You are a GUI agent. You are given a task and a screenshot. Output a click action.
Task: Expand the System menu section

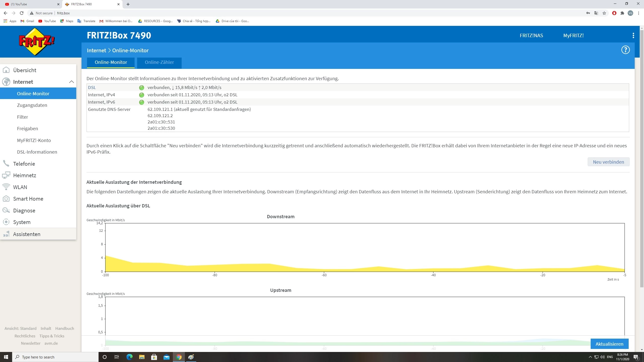point(22,222)
